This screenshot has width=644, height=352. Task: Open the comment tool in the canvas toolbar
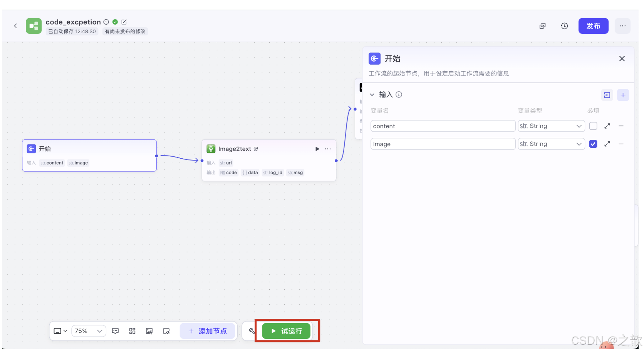[x=115, y=331]
